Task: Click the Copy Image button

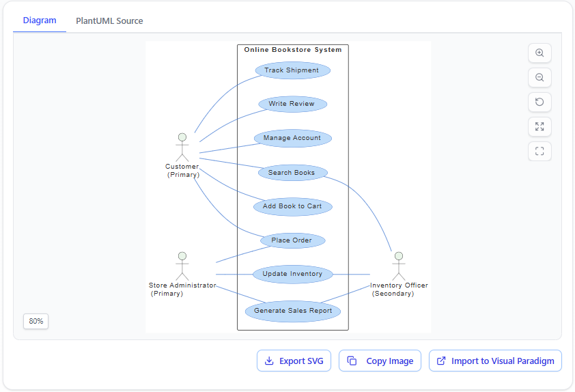Action: click(x=380, y=361)
